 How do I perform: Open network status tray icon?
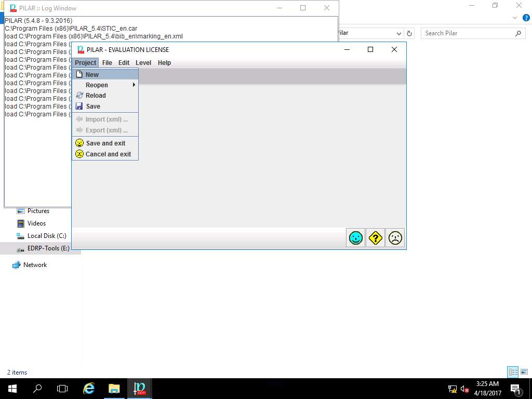453,389
